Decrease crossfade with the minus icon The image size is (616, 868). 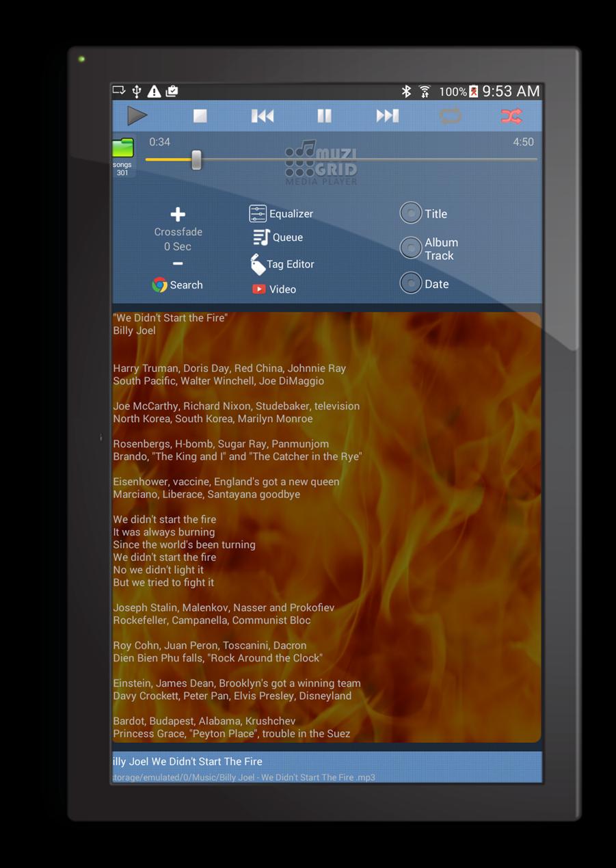tap(178, 264)
